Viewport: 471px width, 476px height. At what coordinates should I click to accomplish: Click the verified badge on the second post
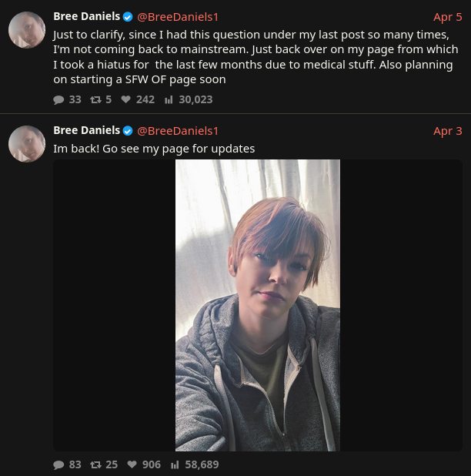click(x=128, y=130)
